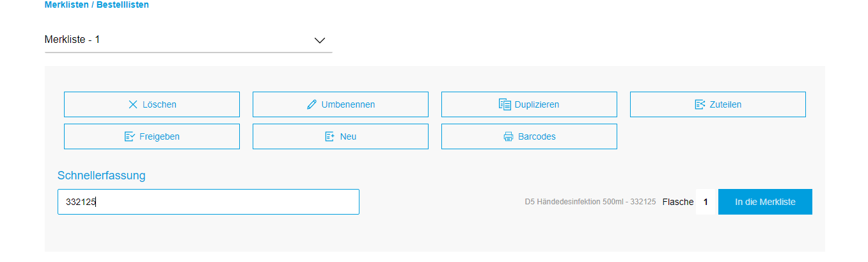This screenshot has width=868, height=262.
Task: Click the new-list icon on Neu
Action: 330,136
